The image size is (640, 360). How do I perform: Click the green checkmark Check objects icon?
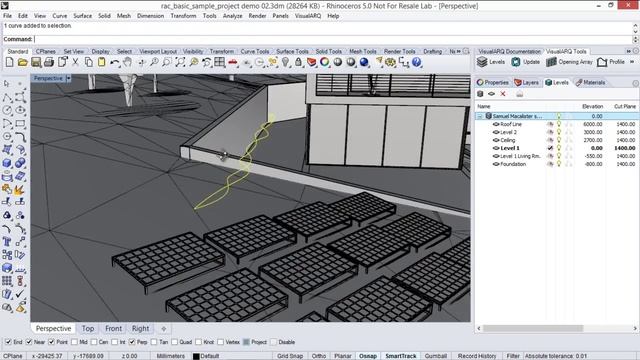[x=20, y=294]
